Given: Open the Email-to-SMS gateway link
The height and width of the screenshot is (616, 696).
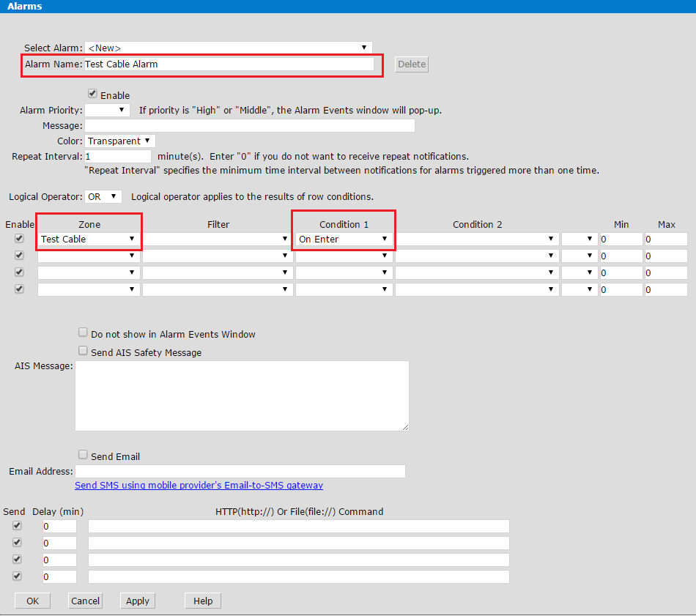Looking at the screenshot, I should (x=199, y=486).
